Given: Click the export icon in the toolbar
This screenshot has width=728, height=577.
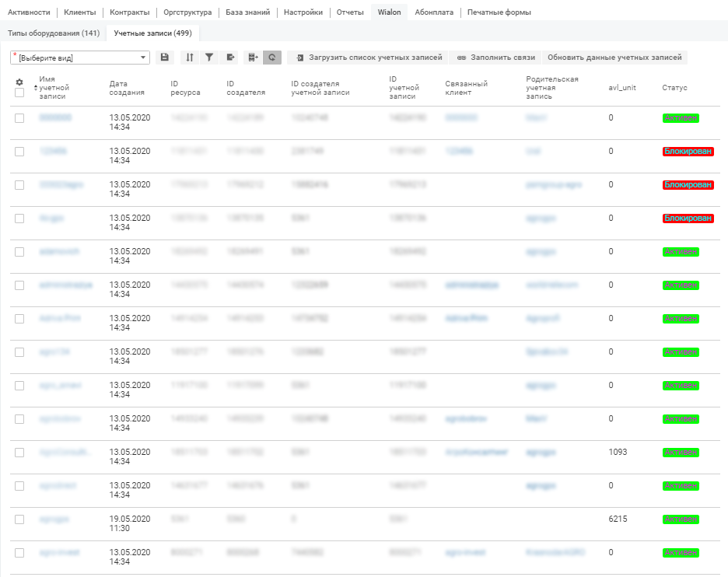Looking at the screenshot, I should tap(231, 58).
